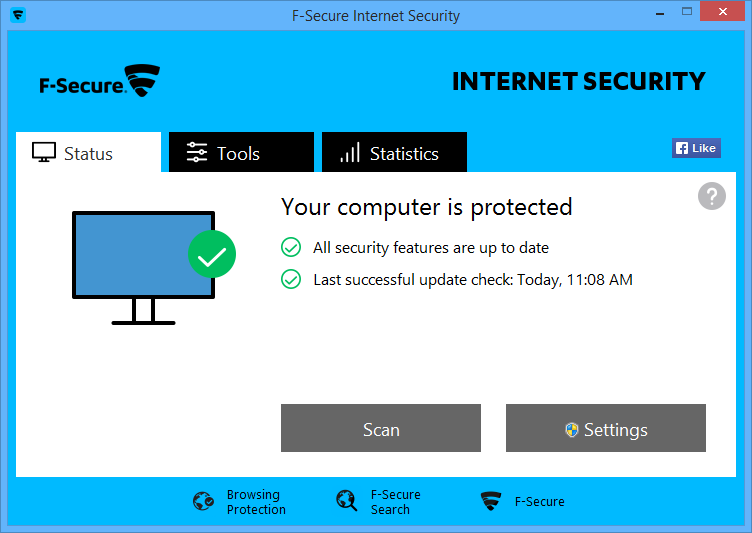Start a scan with the Scan button
Image resolution: width=752 pixels, height=533 pixels.
381,429
